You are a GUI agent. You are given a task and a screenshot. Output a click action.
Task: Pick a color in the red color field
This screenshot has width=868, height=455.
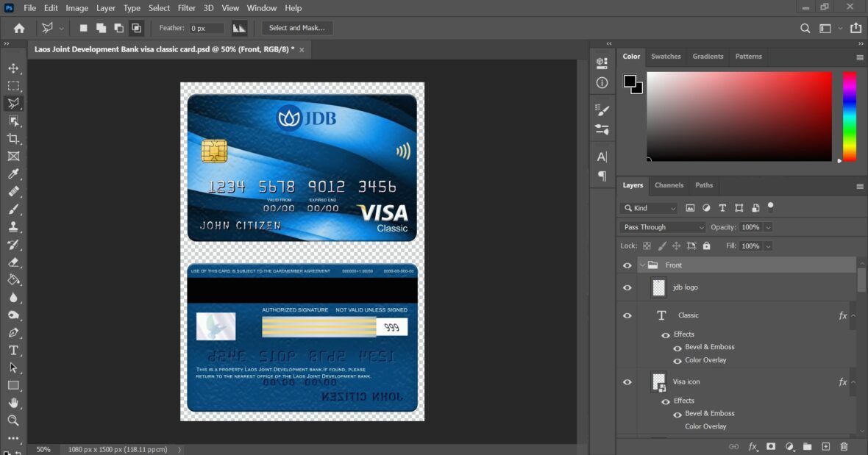pyautogui.click(x=739, y=117)
